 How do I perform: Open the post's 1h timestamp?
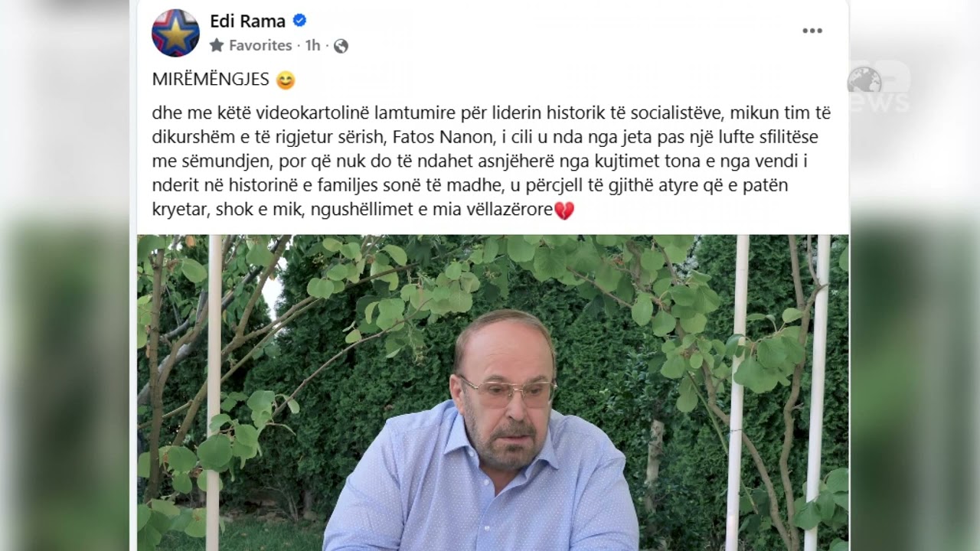[312, 45]
